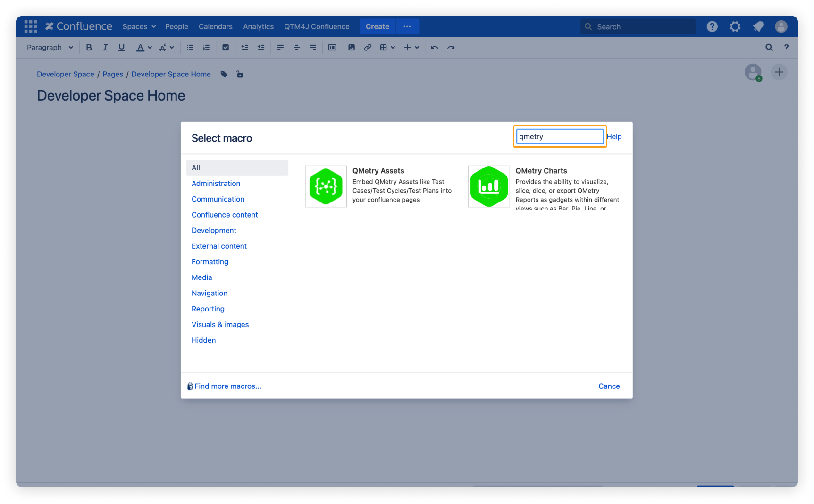This screenshot has width=814, height=504.
Task: Open the Help link in macro dialog
Action: (x=614, y=136)
